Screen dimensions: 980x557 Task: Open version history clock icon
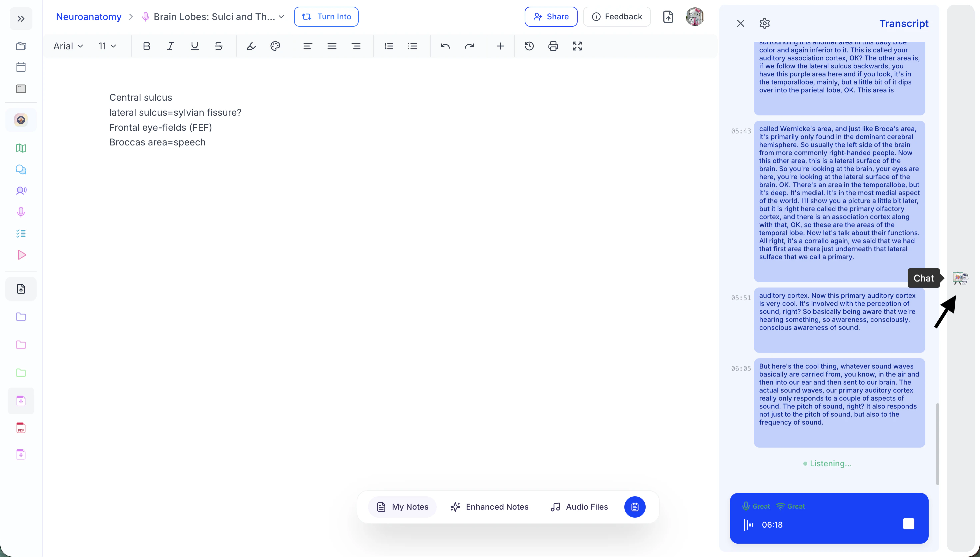coord(529,46)
